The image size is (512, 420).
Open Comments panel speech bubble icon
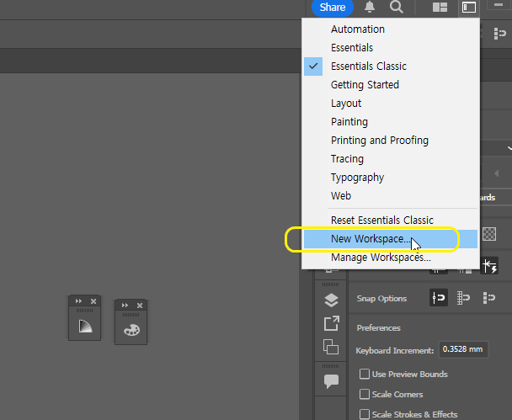331,381
